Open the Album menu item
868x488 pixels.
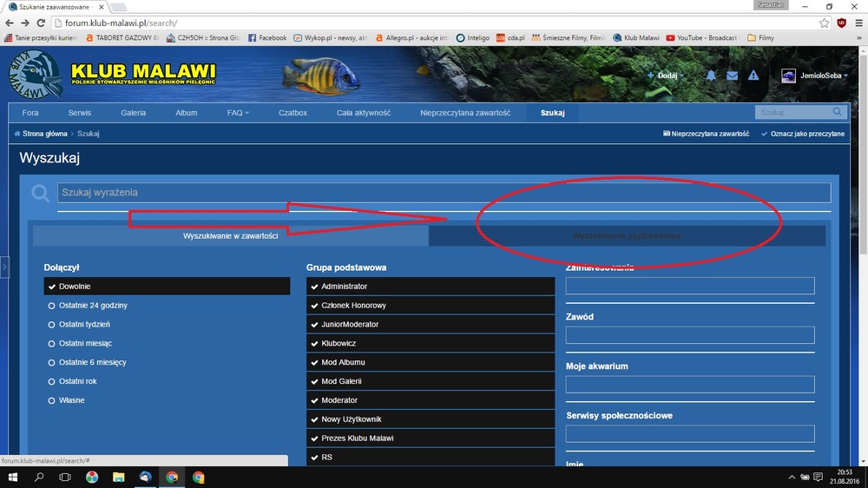187,112
